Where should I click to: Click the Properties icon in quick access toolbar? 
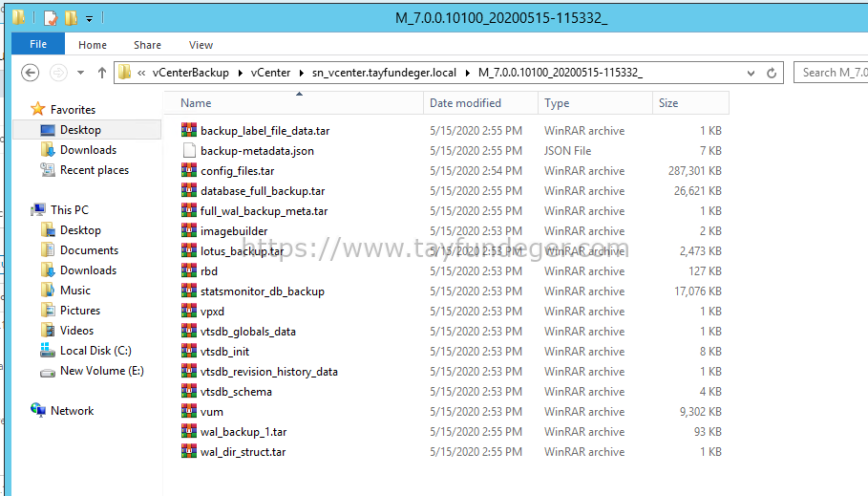tap(51, 18)
